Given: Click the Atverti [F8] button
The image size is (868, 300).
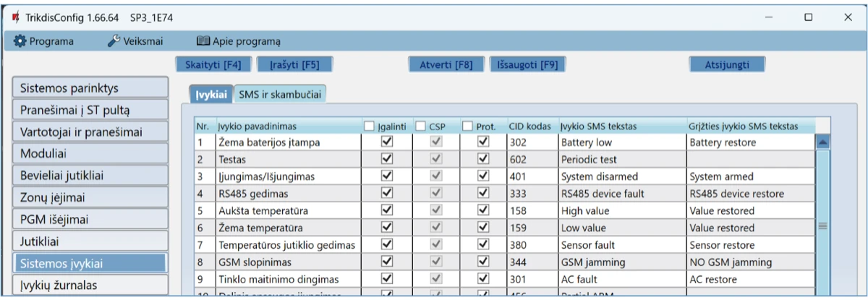Looking at the screenshot, I should [x=446, y=64].
